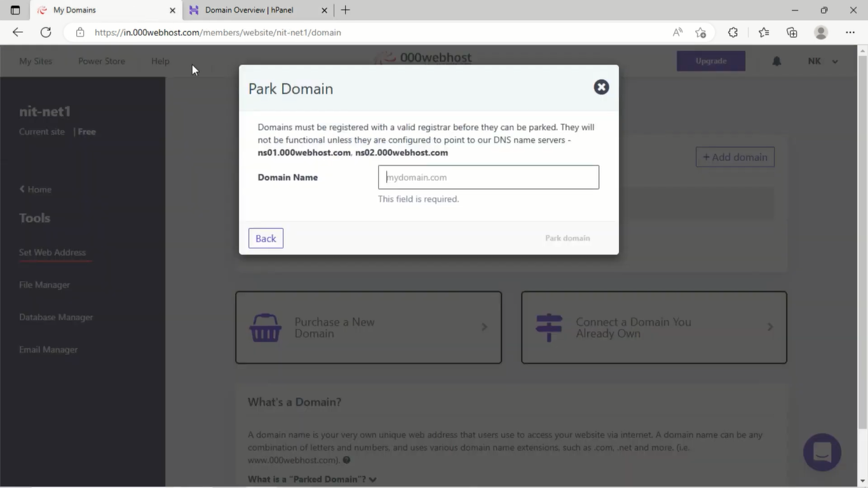This screenshot has height=488, width=868.
Task: Open the Extensions puzzle icon
Action: [733, 32]
